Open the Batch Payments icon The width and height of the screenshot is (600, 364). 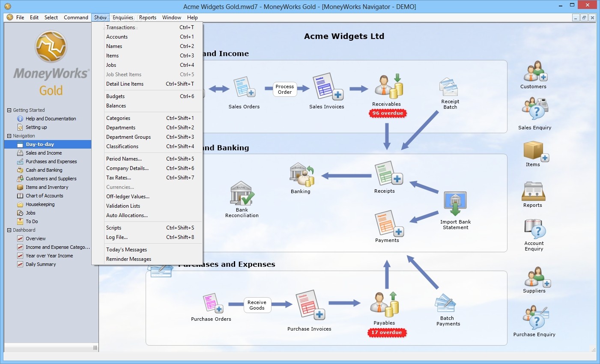[x=445, y=303]
